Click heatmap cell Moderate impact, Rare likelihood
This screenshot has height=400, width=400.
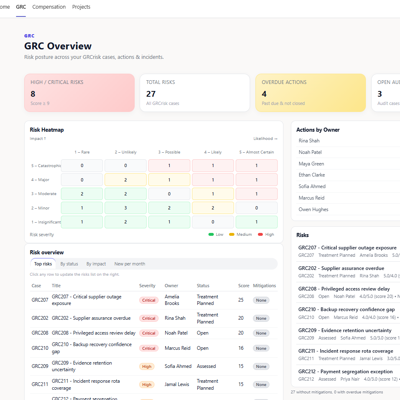pos(82,194)
